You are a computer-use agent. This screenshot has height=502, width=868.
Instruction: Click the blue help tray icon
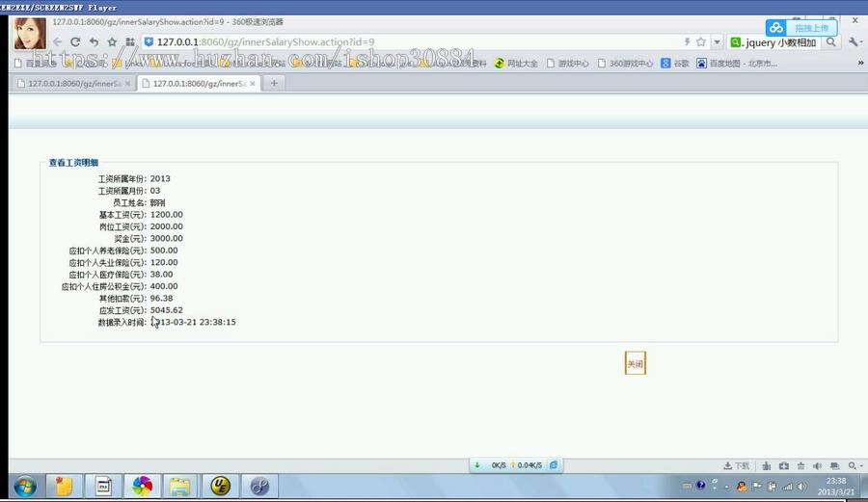click(701, 486)
